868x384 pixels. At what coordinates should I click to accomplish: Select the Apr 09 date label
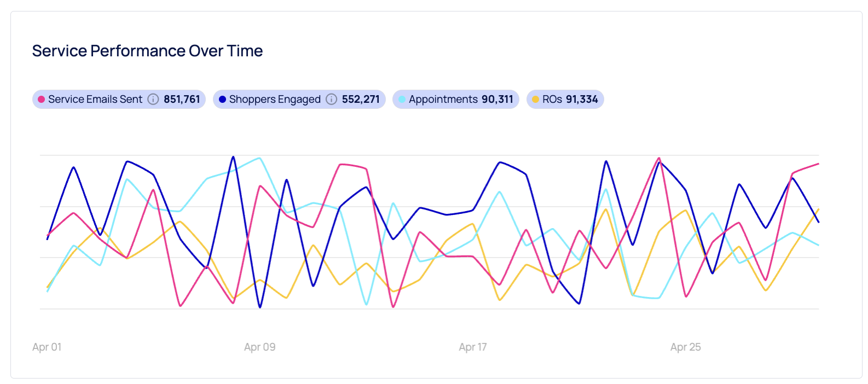260,347
